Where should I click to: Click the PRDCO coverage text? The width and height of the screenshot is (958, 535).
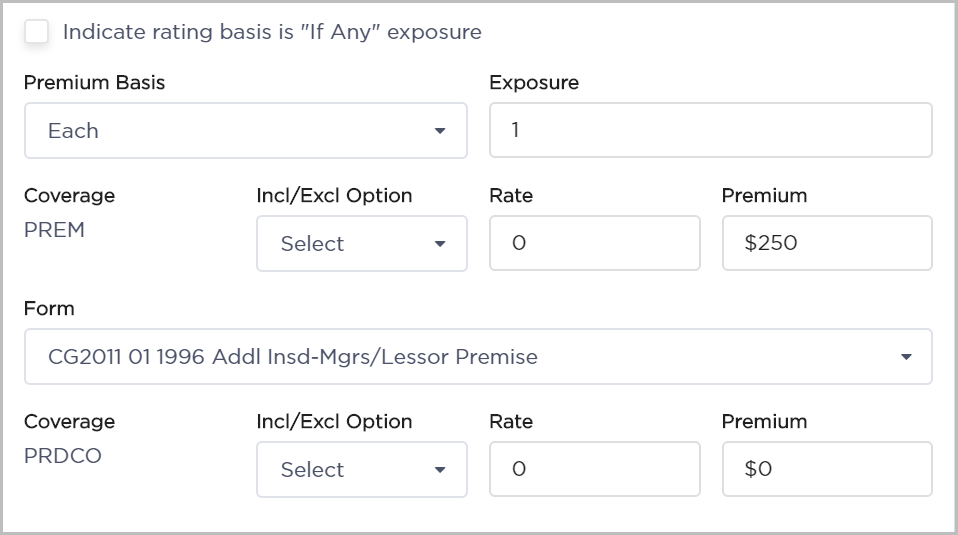click(x=62, y=456)
